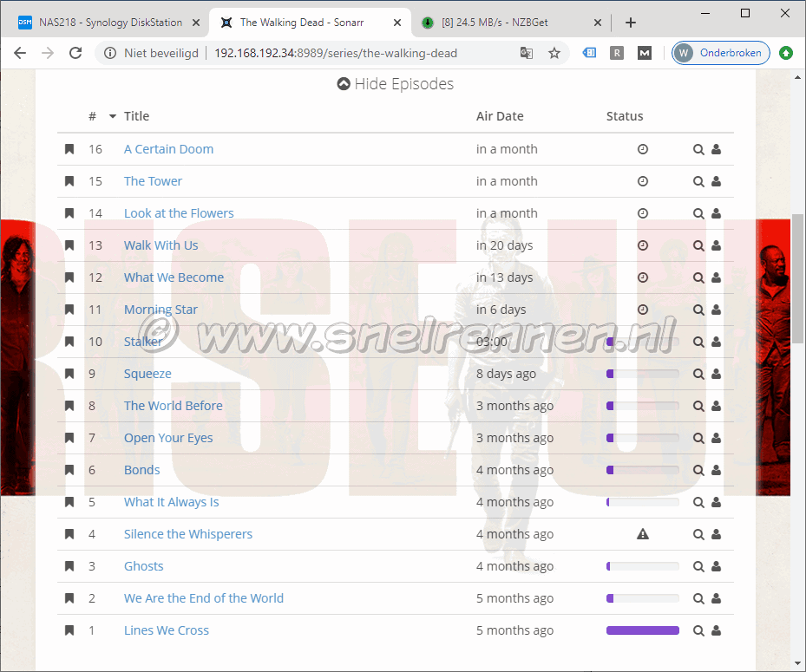Open manual search for Bonds

coord(716,470)
